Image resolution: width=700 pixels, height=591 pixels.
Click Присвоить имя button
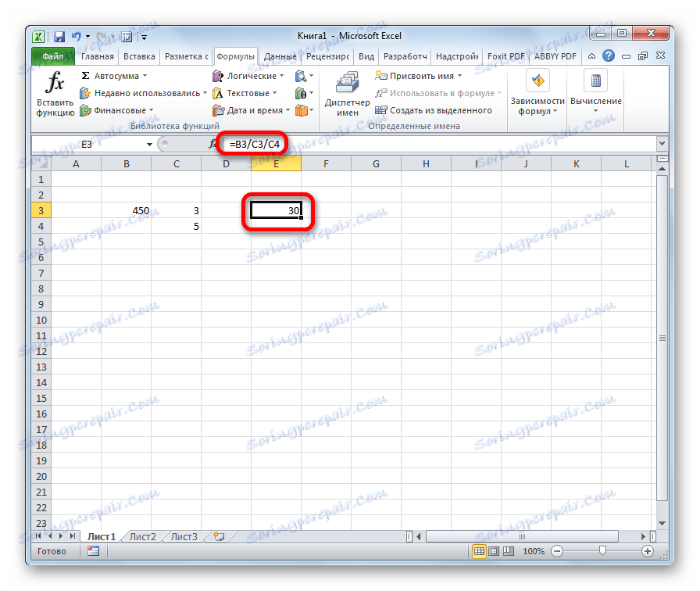point(418,76)
